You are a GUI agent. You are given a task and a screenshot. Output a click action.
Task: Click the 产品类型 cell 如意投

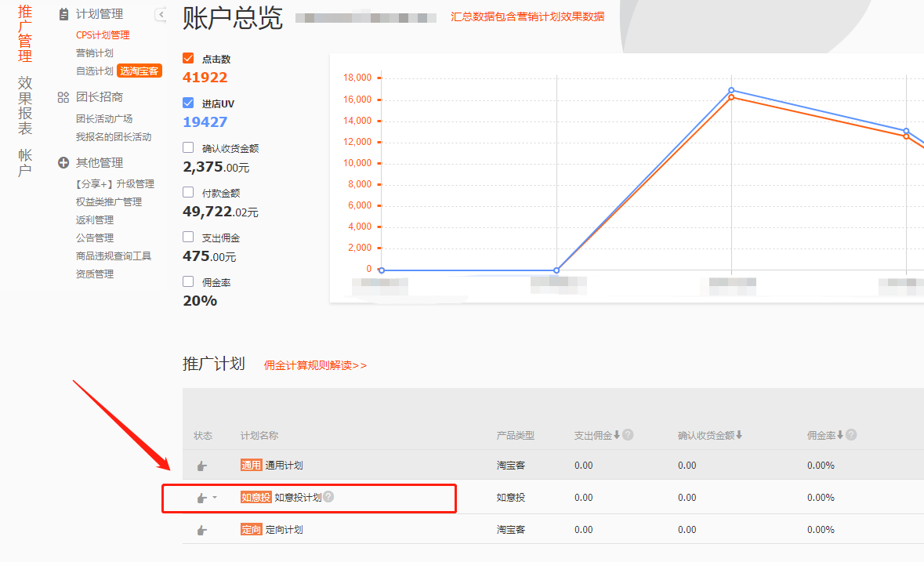pos(510,497)
